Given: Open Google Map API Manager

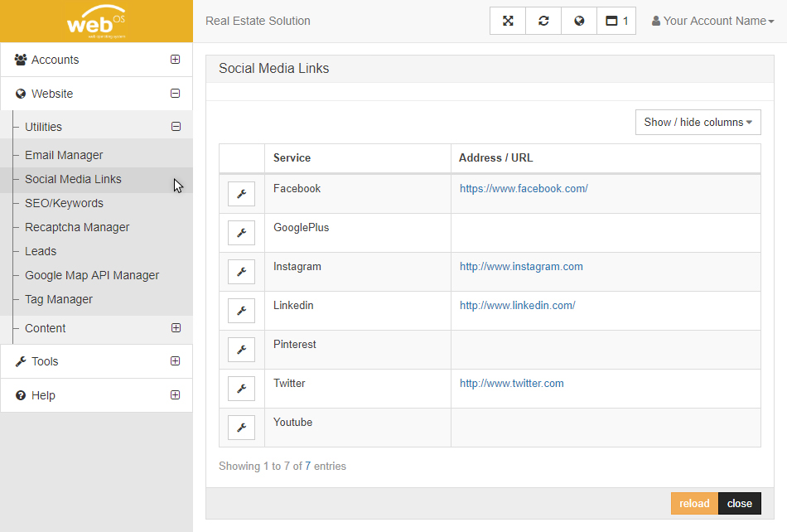Looking at the screenshot, I should pyautogui.click(x=92, y=276).
